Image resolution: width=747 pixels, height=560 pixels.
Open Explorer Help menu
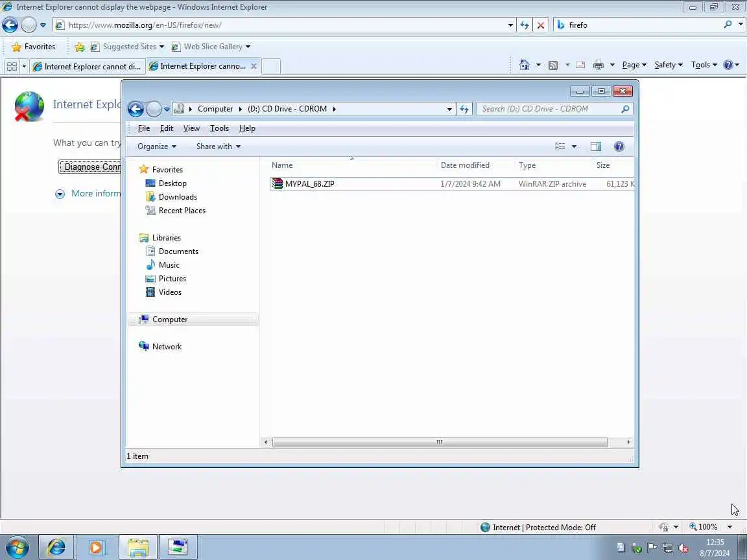pyautogui.click(x=247, y=128)
